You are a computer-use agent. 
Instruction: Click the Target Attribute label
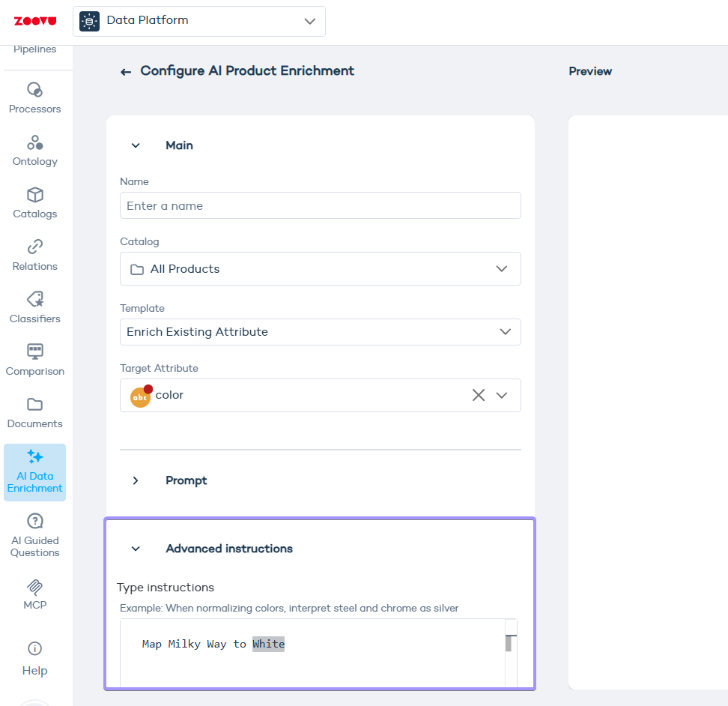(160, 368)
